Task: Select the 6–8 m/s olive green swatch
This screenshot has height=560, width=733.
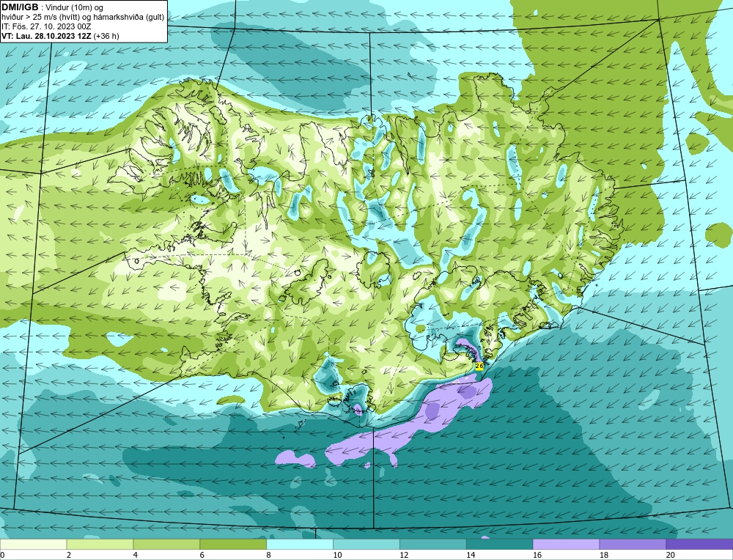Action: point(233,544)
